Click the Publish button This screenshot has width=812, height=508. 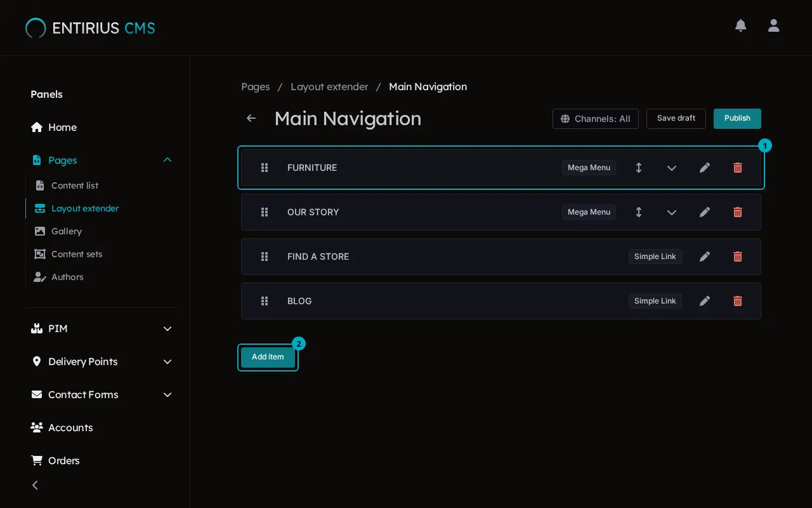point(737,119)
